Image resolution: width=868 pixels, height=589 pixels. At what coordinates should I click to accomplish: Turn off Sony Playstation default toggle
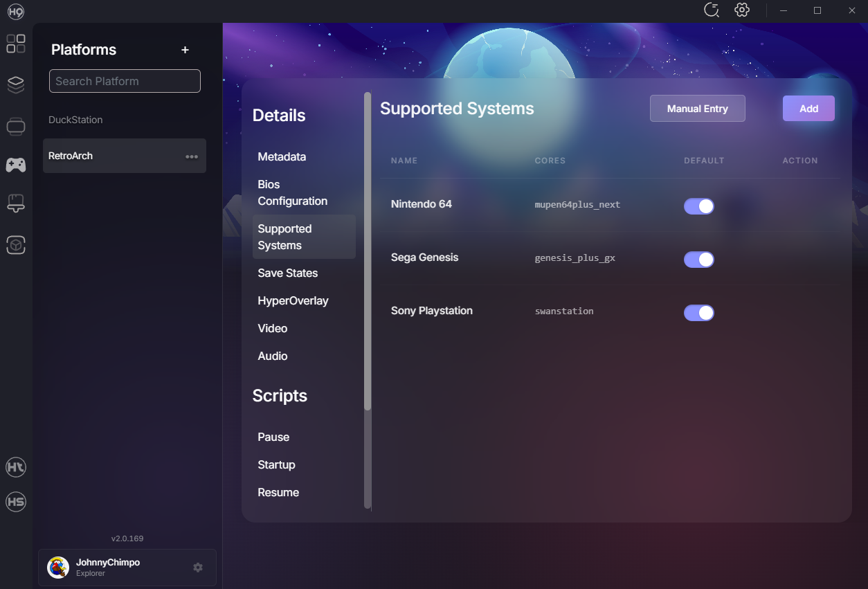pos(698,313)
